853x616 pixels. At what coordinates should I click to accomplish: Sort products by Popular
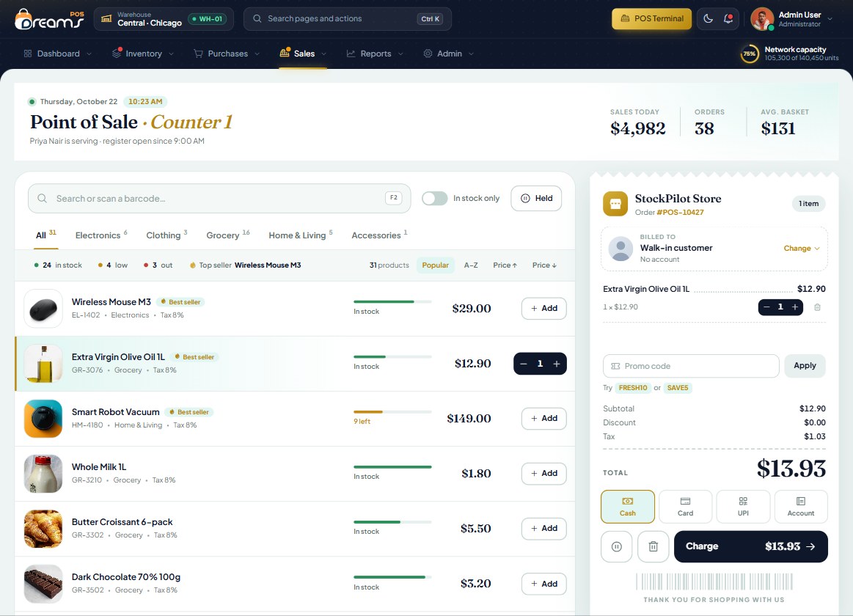(x=435, y=265)
